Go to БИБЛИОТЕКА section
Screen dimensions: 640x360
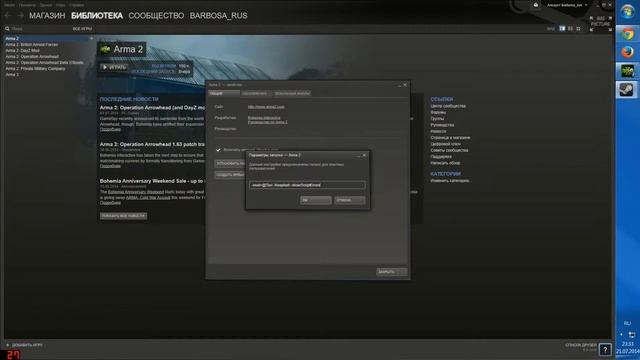pos(97,16)
